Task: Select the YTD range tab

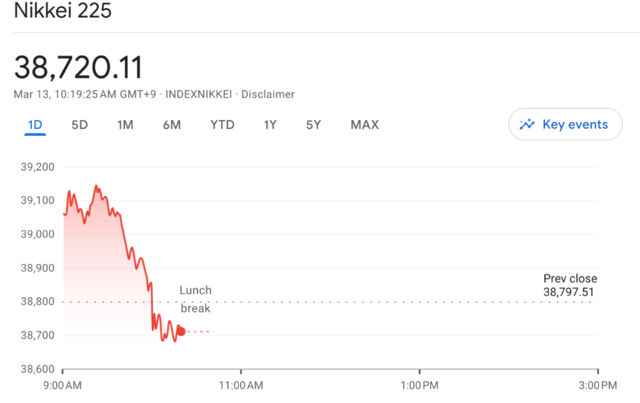Action: [222, 125]
